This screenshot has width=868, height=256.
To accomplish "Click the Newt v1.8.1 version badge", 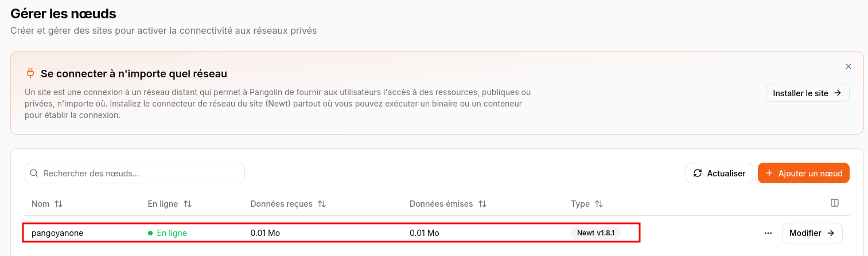I will [x=595, y=233].
